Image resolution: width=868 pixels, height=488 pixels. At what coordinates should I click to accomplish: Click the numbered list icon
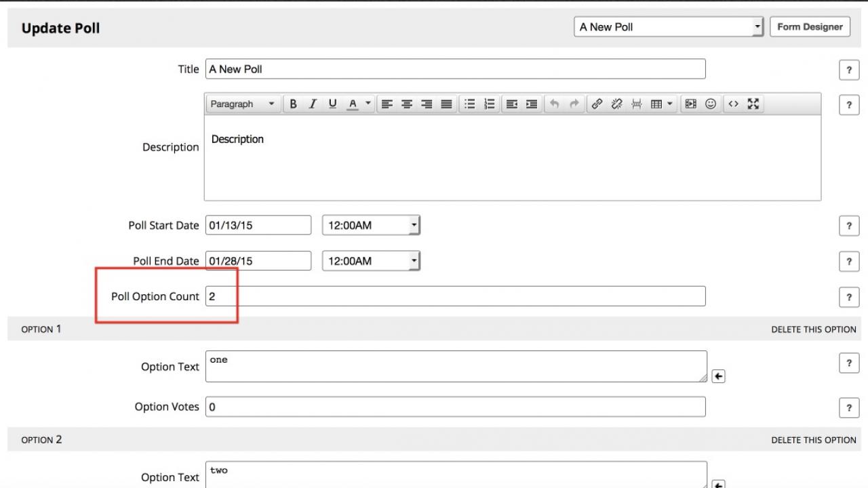[x=489, y=104]
